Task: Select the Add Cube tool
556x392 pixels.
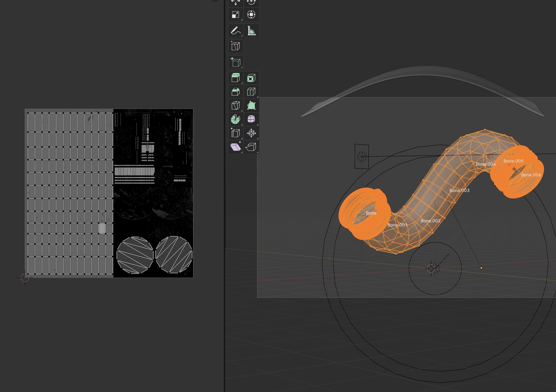Action: pos(235,62)
